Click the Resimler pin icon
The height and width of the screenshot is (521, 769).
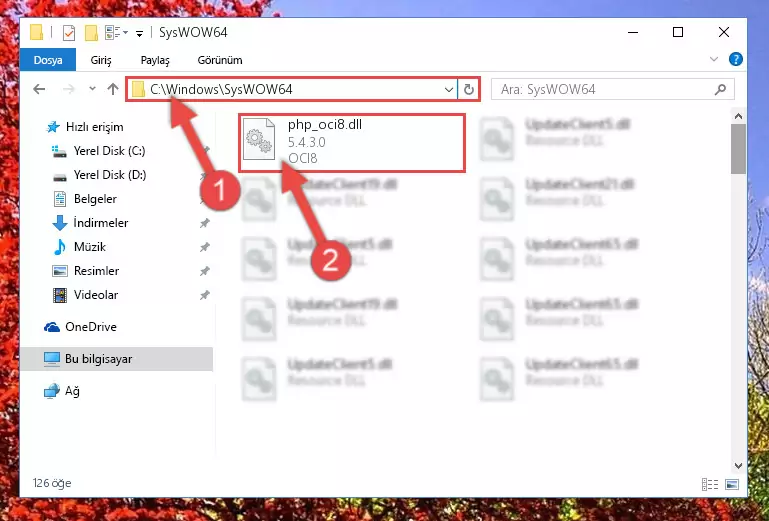coord(205,271)
